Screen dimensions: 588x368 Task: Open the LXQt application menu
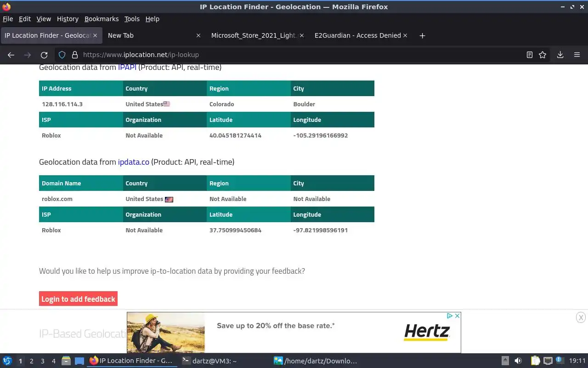click(7, 361)
